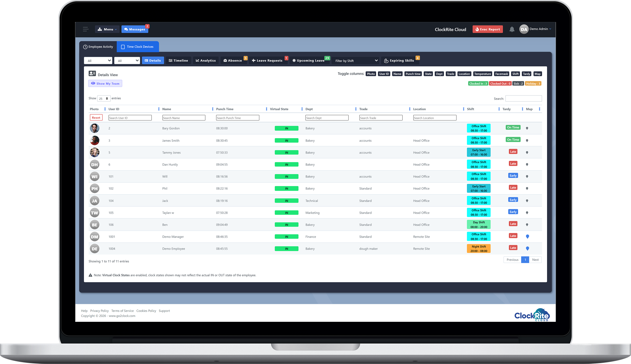Open Messages
Screen dimensions: 631x364
pyautogui.click(x=135, y=29)
